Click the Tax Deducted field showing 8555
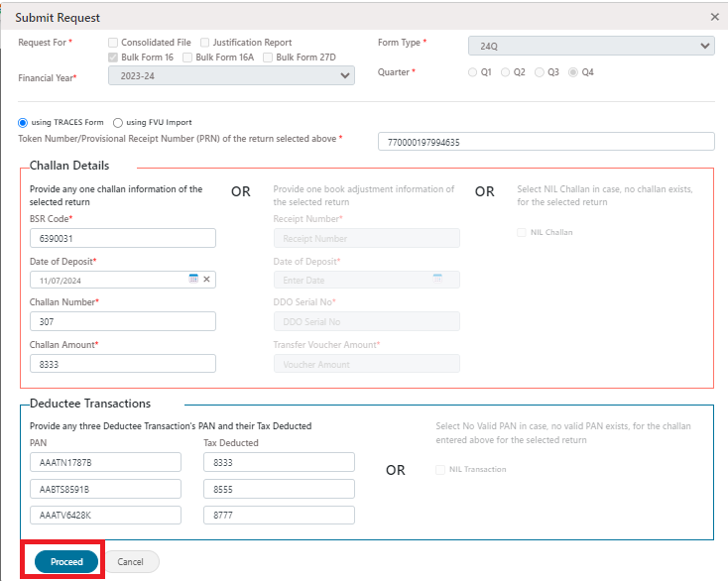728x581 pixels. (x=279, y=489)
